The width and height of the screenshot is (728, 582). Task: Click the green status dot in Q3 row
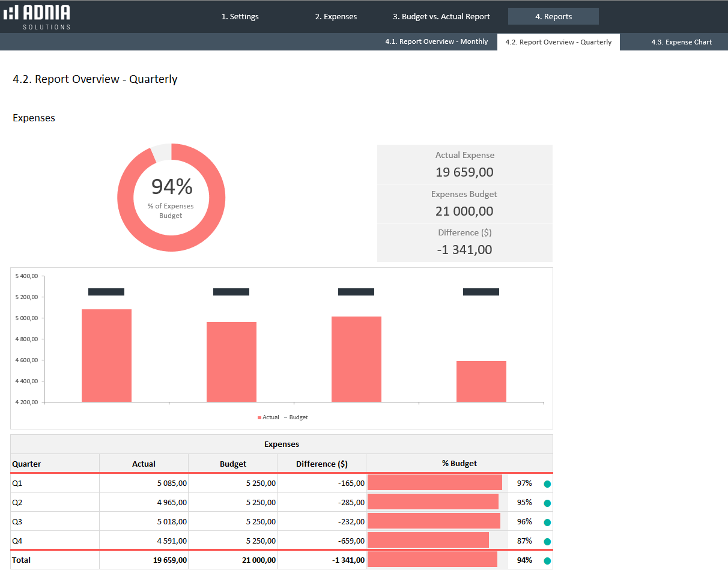(x=547, y=522)
